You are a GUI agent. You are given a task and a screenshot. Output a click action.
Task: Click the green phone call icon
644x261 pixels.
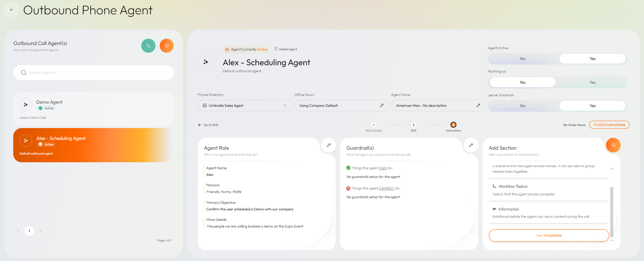pyautogui.click(x=148, y=46)
